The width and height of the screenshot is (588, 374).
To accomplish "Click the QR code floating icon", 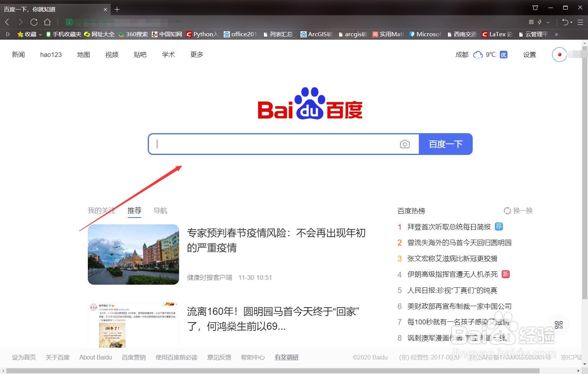I will [559, 325].
